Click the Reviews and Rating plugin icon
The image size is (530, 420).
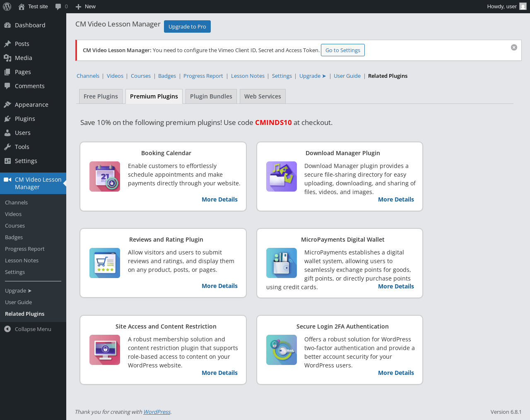[105, 263]
